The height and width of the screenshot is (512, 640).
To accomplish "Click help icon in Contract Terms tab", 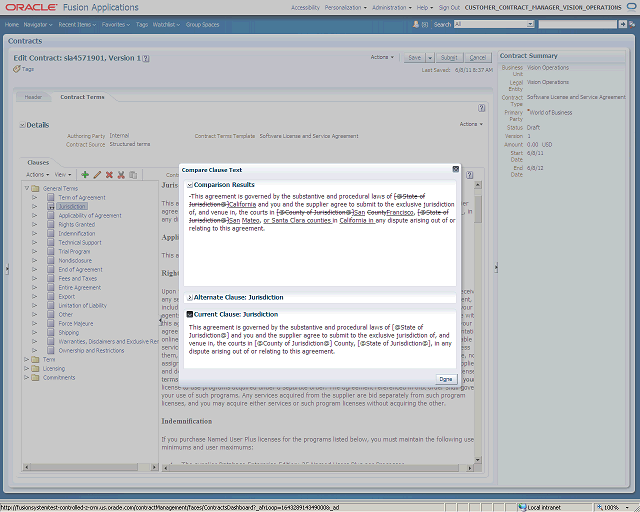I will [x=482, y=108].
